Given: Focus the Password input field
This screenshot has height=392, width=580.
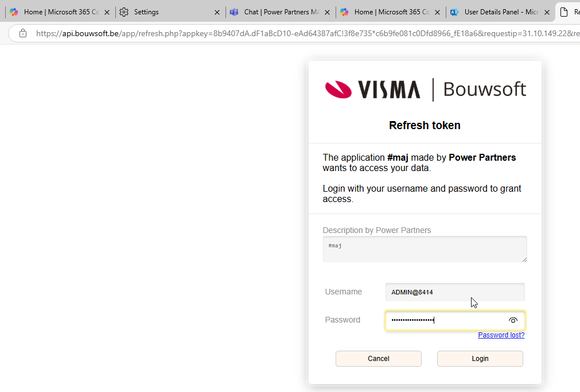Looking at the screenshot, I should [x=455, y=320].
